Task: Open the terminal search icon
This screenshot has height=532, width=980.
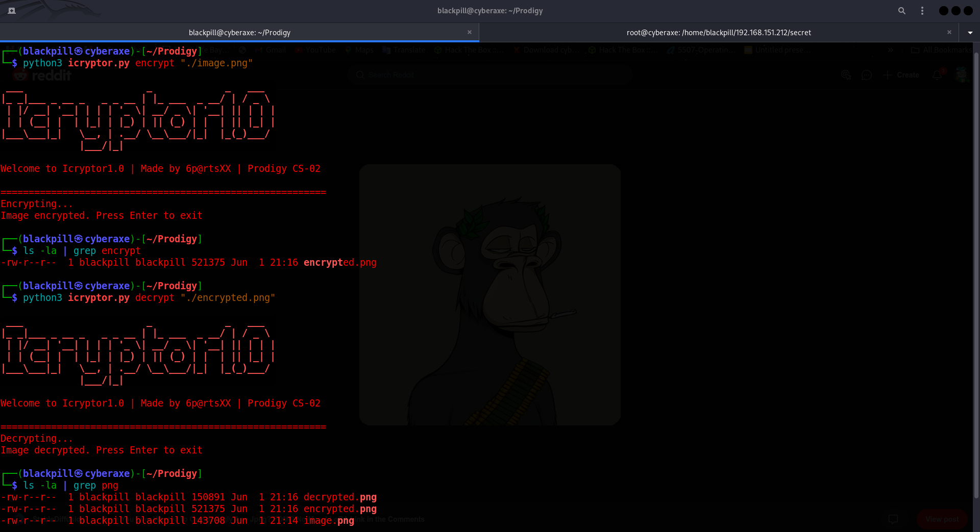Action: (902, 11)
